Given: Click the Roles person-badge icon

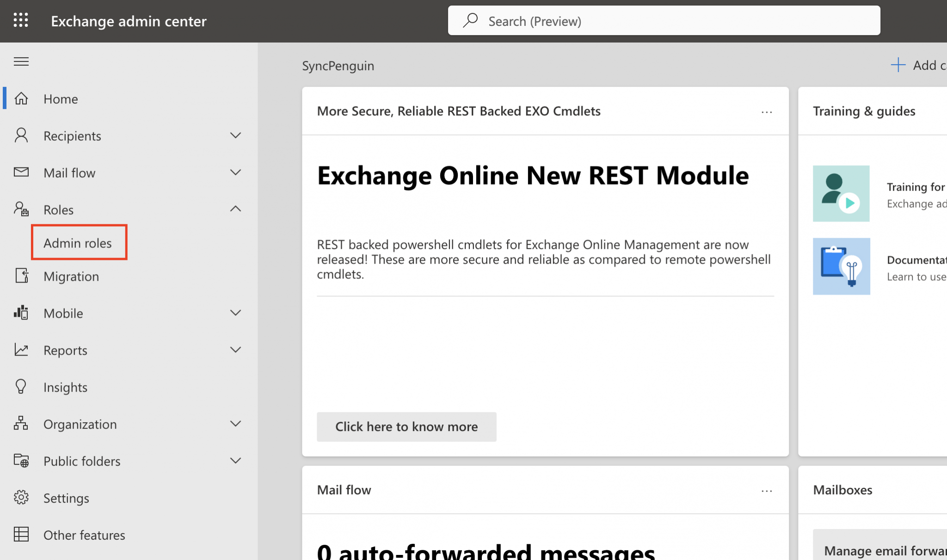Looking at the screenshot, I should point(21,209).
